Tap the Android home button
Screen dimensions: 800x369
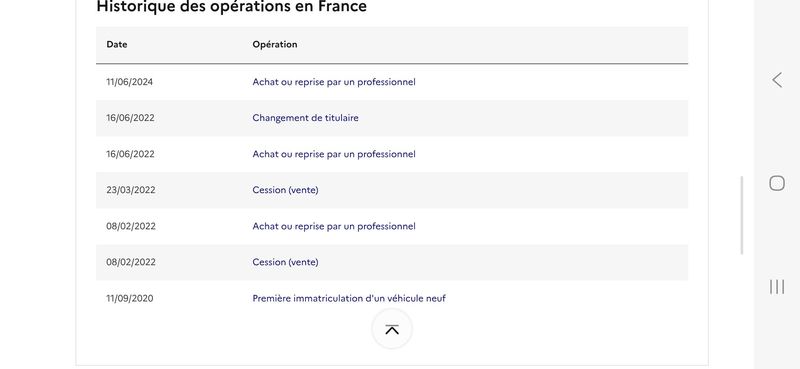[x=777, y=183]
